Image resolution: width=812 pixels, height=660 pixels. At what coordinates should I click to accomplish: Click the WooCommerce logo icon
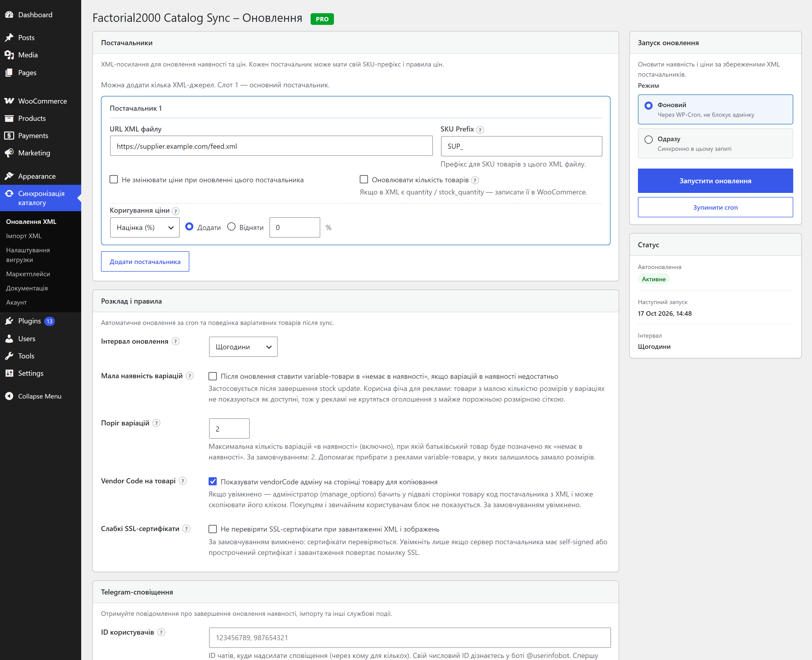tap(9, 101)
